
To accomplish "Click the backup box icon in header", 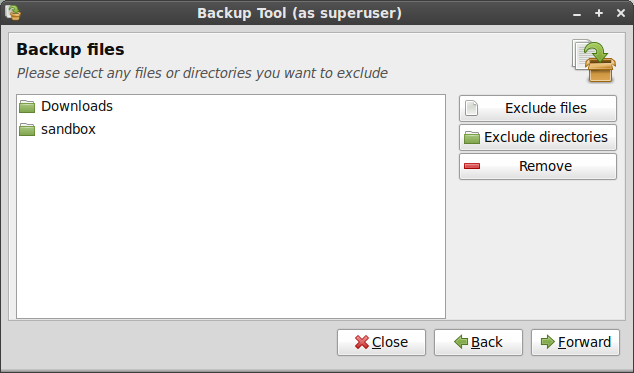I will (x=594, y=61).
